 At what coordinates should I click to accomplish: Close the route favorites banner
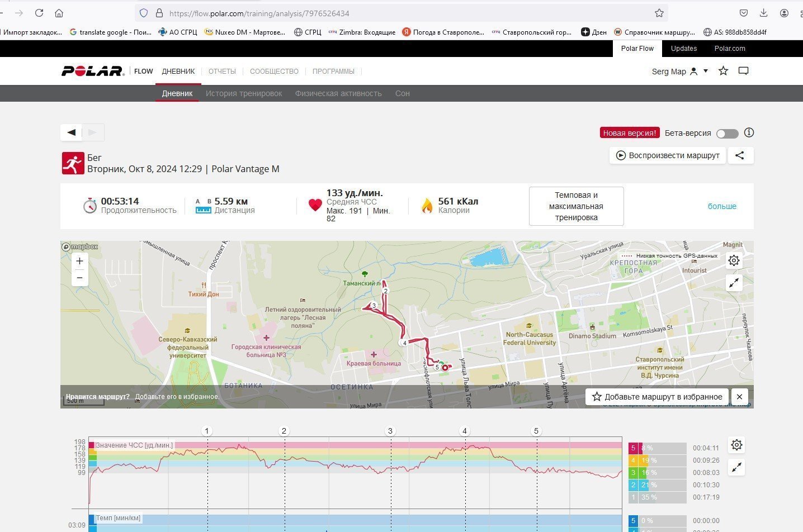pyautogui.click(x=739, y=397)
